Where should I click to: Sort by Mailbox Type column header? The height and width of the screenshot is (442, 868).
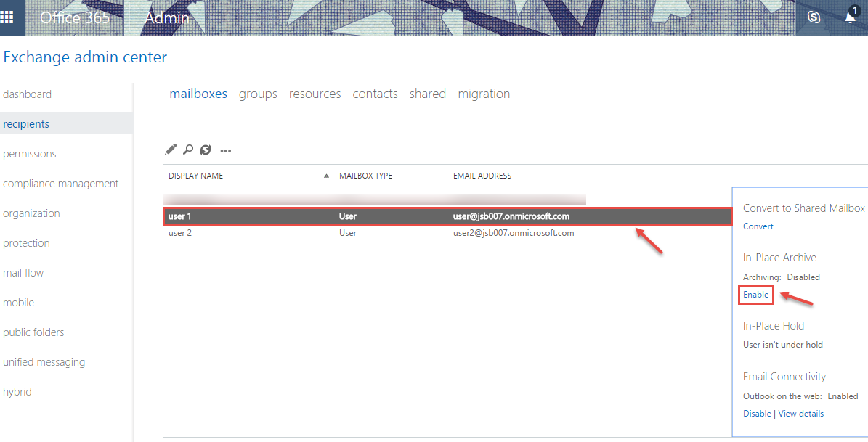[365, 176]
